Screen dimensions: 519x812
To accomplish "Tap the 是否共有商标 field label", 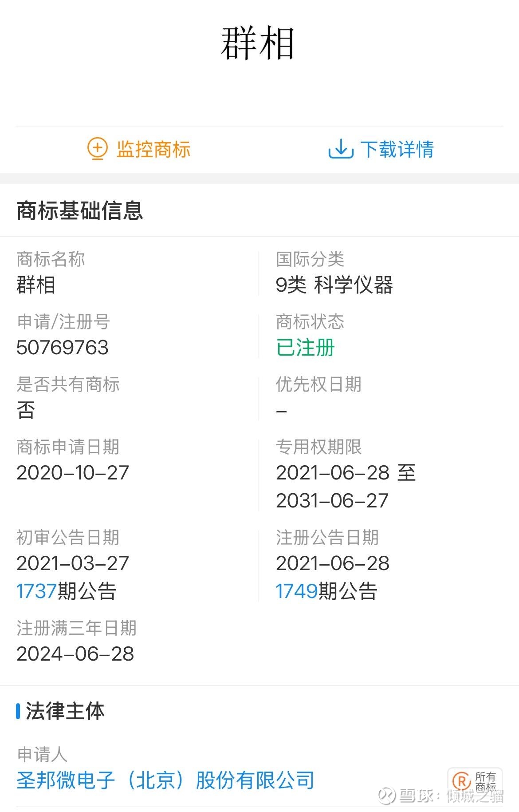I will tap(68, 384).
